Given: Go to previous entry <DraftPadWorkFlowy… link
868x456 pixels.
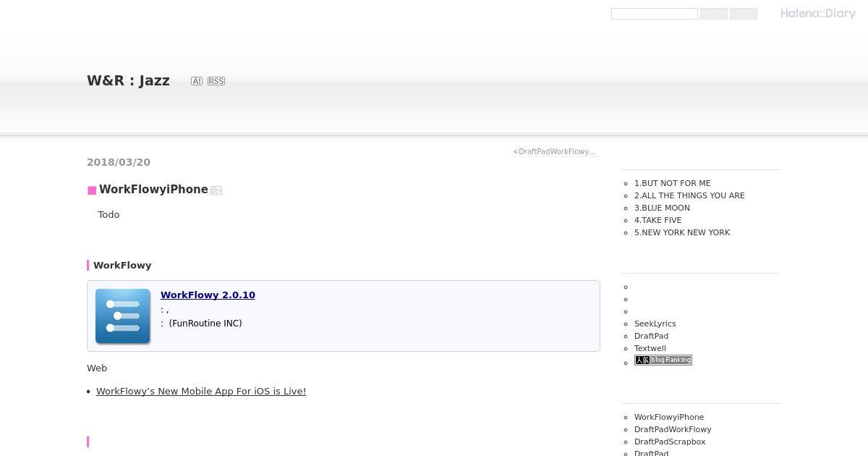Looking at the screenshot, I should coord(555,151).
